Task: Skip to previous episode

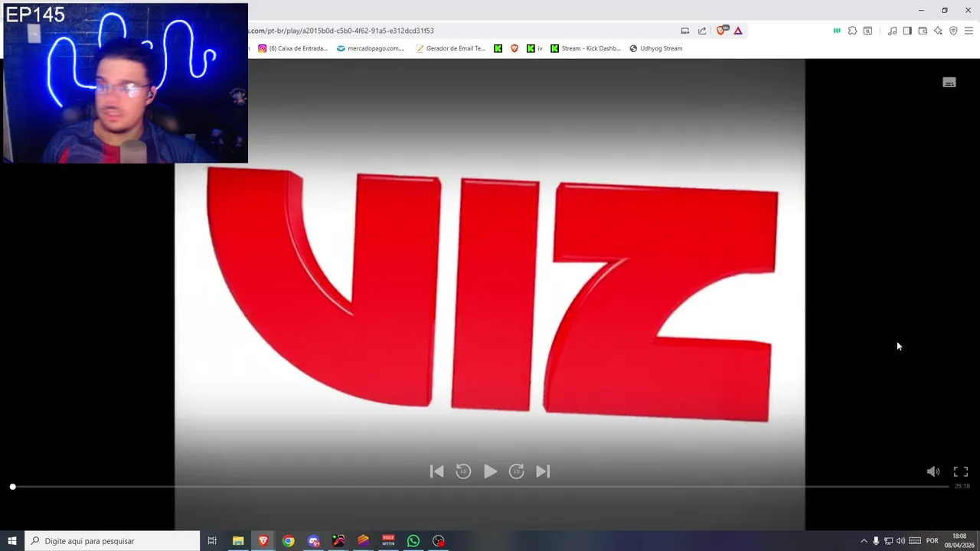Action: (436, 471)
